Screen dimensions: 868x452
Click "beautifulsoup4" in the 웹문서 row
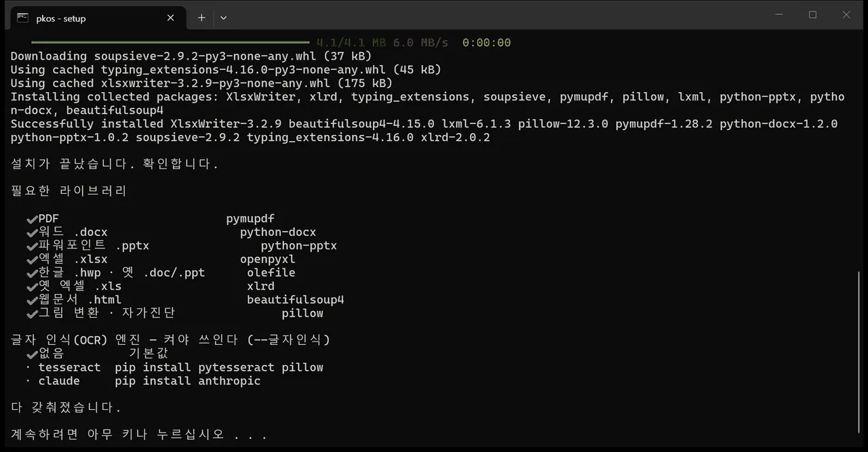[296, 300]
